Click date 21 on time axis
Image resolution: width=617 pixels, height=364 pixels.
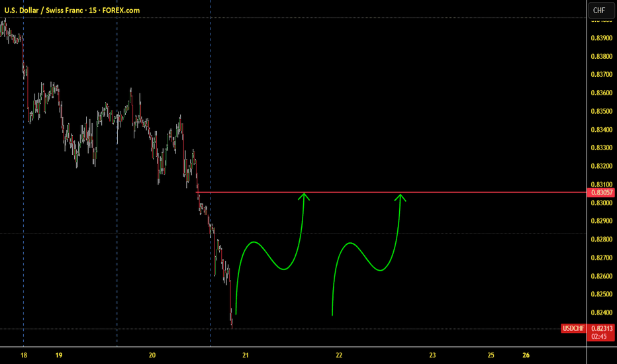(x=246, y=355)
